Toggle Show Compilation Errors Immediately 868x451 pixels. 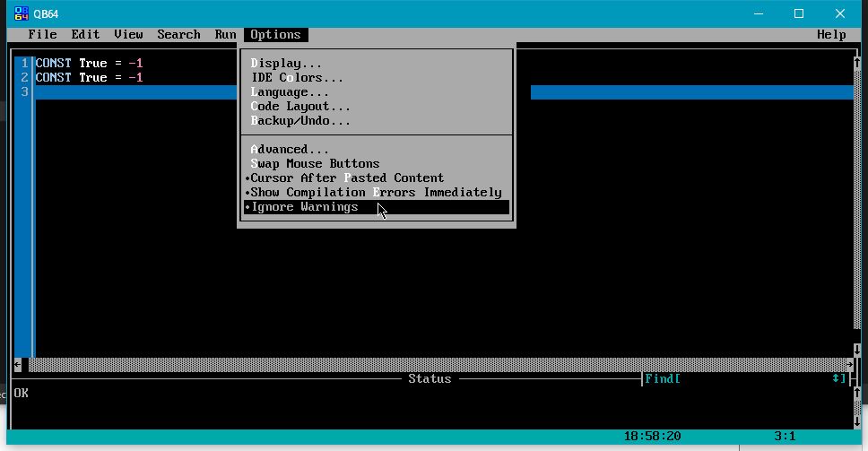click(376, 193)
